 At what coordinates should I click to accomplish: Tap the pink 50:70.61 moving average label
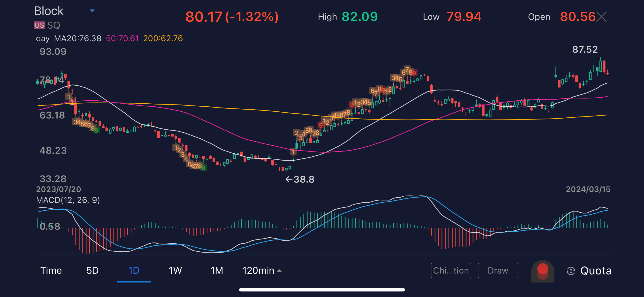point(122,38)
